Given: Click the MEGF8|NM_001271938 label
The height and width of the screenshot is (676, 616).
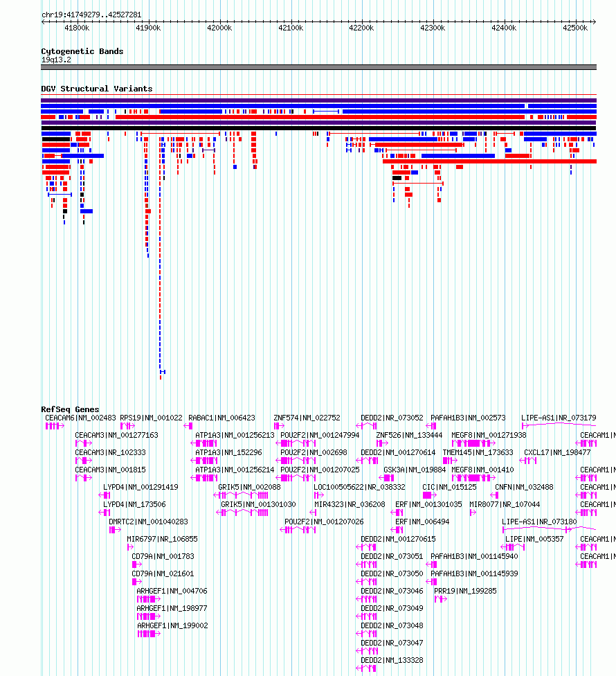Looking at the screenshot, I should click(x=489, y=435).
